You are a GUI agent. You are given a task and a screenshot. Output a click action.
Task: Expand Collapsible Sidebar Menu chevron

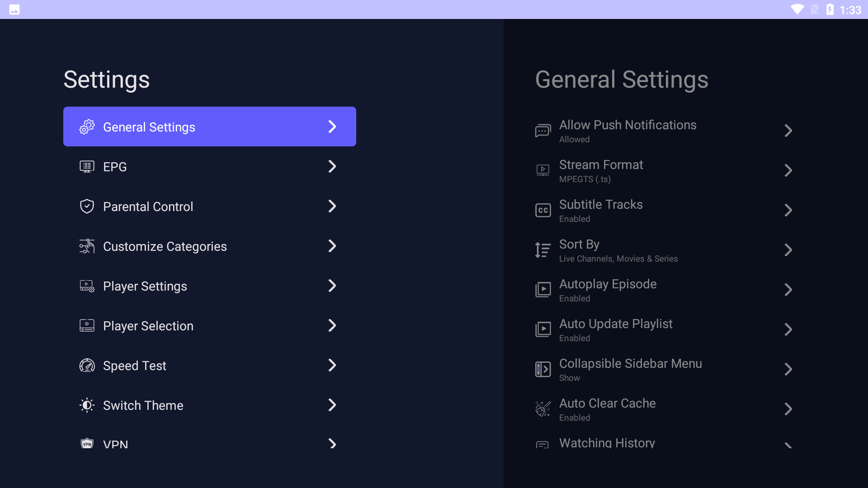(x=788, y=370)
